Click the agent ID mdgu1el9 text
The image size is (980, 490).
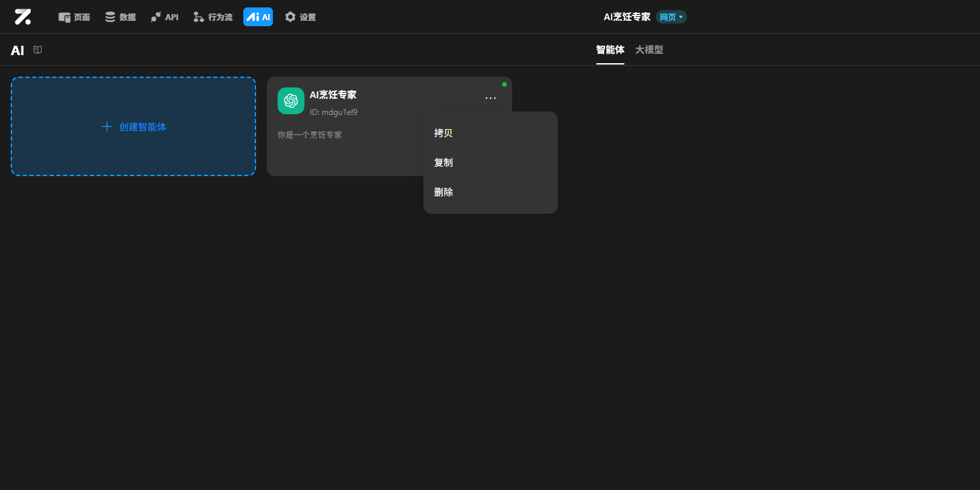[x=334, y=112]
